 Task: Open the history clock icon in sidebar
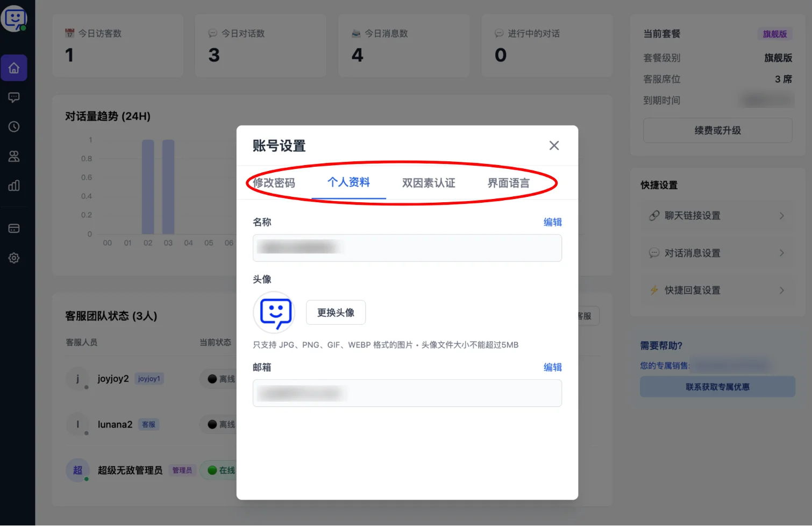pos(14,127)
